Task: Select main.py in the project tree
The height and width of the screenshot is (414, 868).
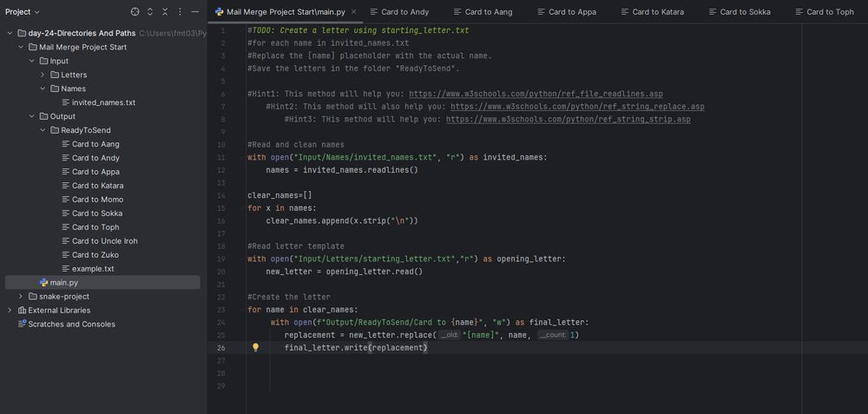Action: [63, 282]
